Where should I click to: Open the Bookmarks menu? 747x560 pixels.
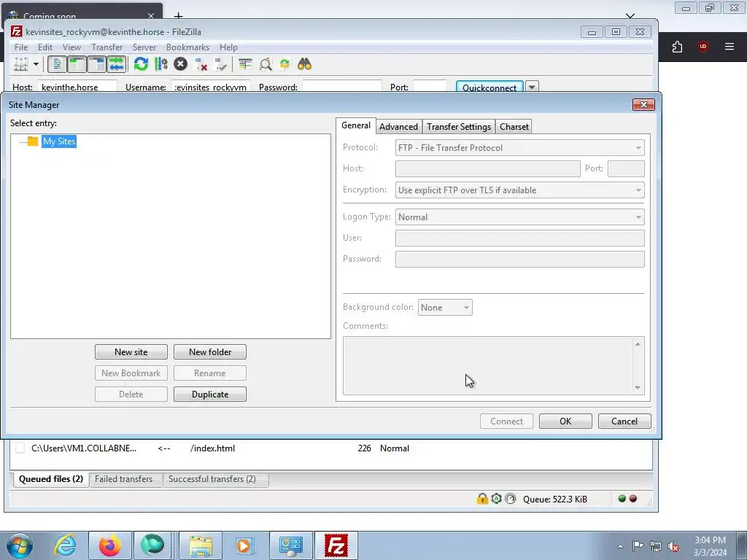coord(187,47)
